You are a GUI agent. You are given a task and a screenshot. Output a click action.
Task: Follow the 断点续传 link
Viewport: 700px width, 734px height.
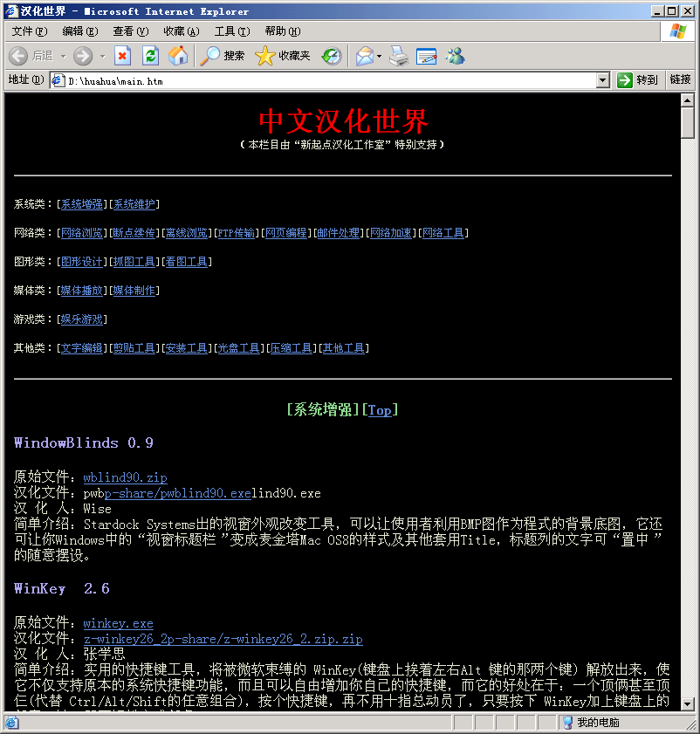click(x=134, y=233)
